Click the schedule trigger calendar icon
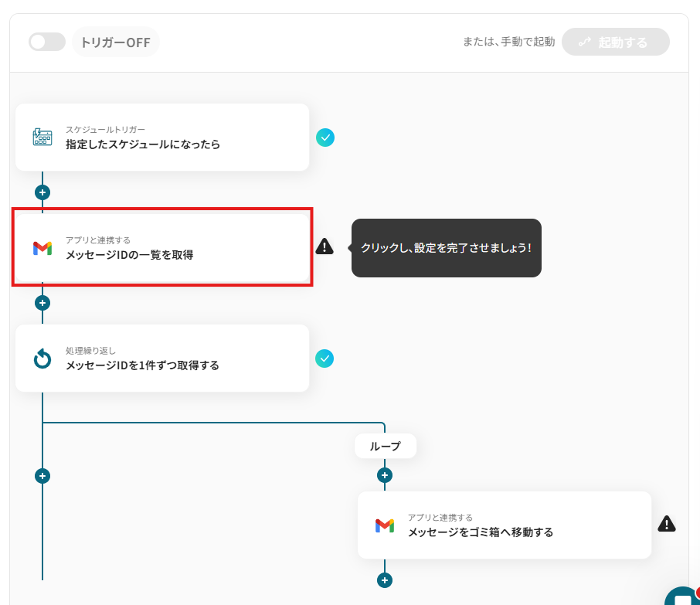 point(42,137)
